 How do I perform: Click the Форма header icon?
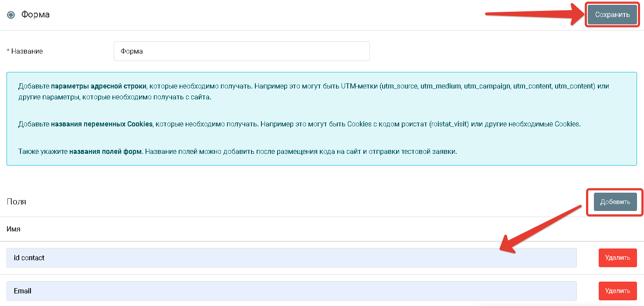[x=11, y=15]
